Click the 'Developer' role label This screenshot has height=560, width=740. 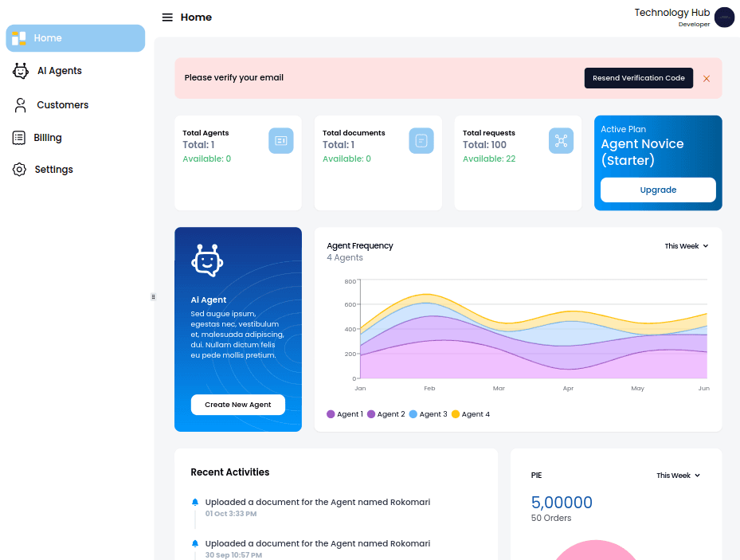point(695,25)
